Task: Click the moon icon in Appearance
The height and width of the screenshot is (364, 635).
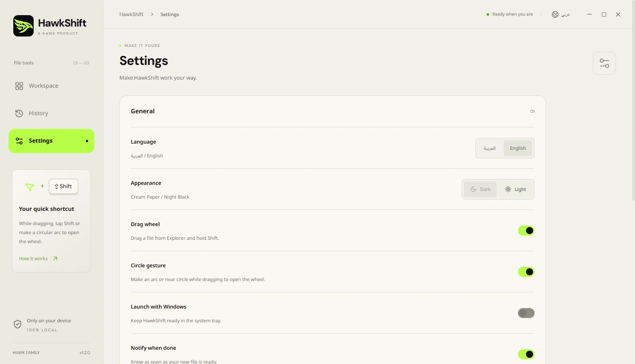Action: coord(473,189)
